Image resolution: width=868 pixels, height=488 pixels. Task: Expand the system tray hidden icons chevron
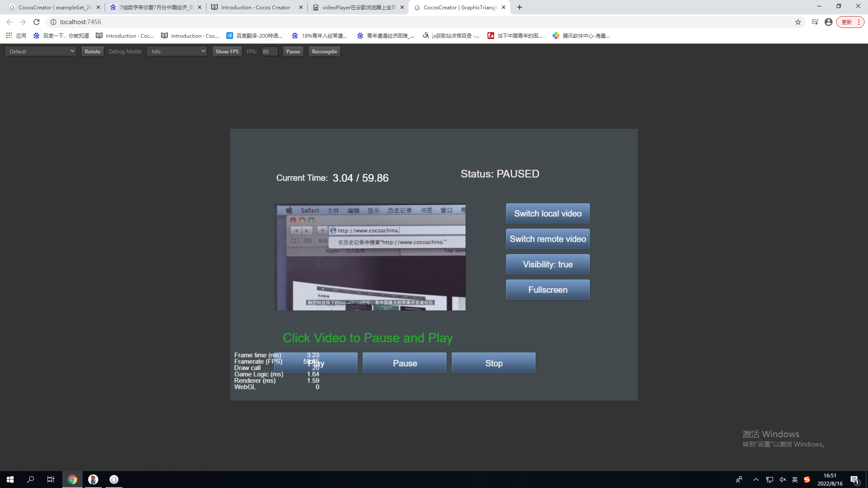[756, 480]
